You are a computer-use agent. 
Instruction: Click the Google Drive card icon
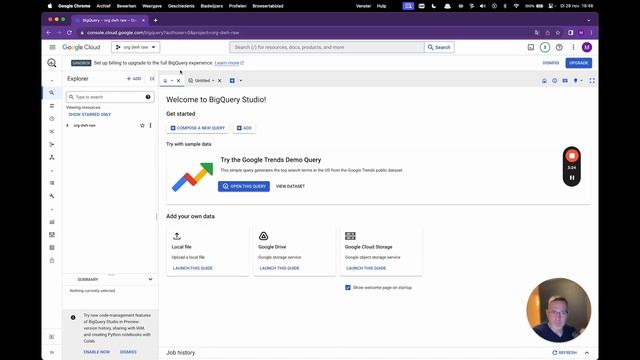pos(264,236)
